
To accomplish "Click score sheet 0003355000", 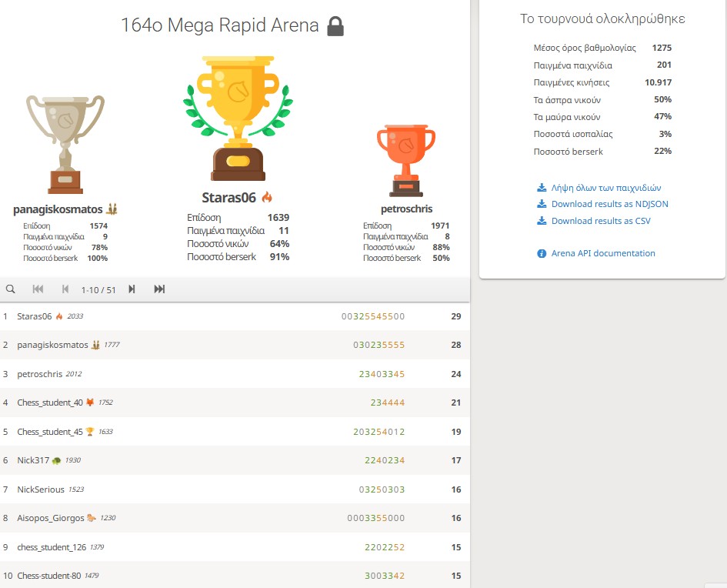I will pos(376,518).
